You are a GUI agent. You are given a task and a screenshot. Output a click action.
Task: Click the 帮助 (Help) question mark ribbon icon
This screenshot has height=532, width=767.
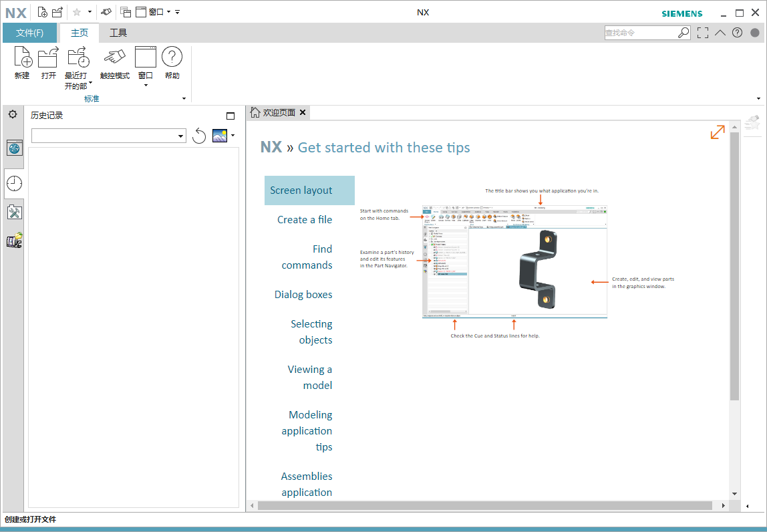click(172, 58)
